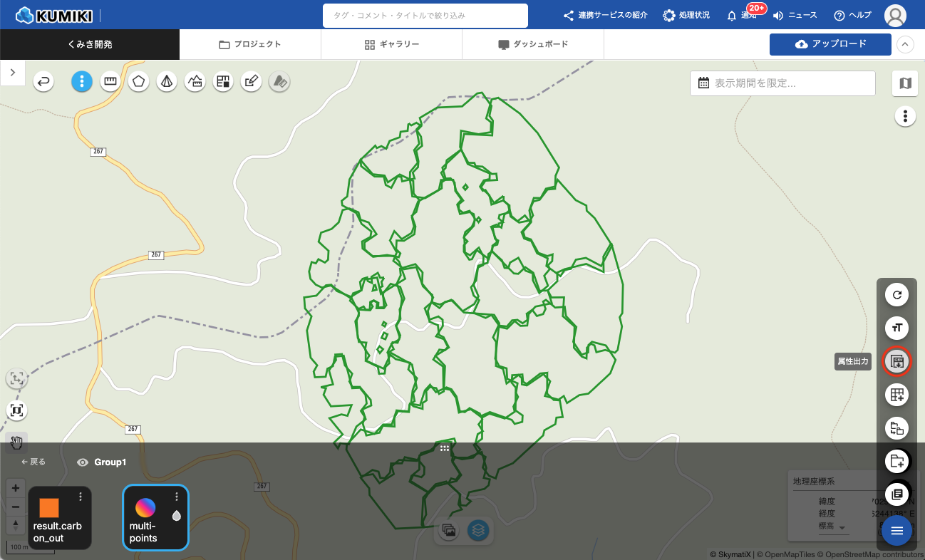
Task: Click the refresh icon in right panel
Action: coord(897,294)
